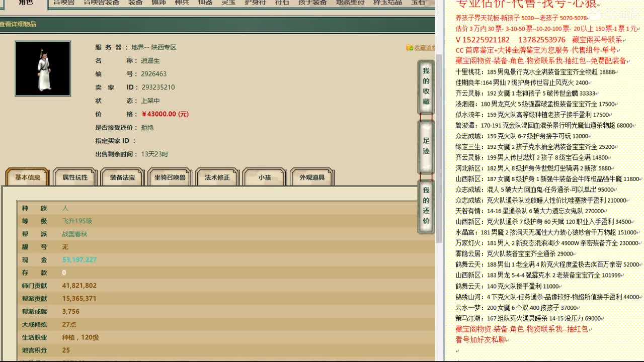Screen dimensions: 644x362
Task: Click the seller ID 293235210
Action: [x=158, y=87]
